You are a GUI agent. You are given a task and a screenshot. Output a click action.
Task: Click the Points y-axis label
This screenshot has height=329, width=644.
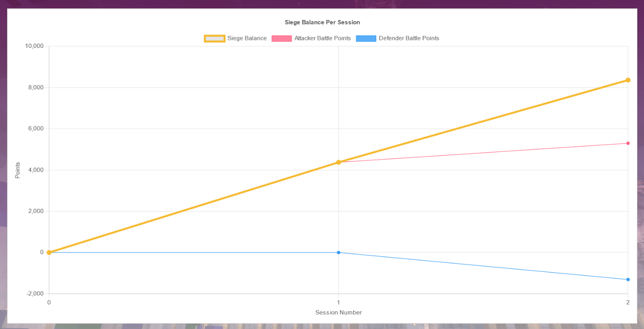(x=18, y=170)
